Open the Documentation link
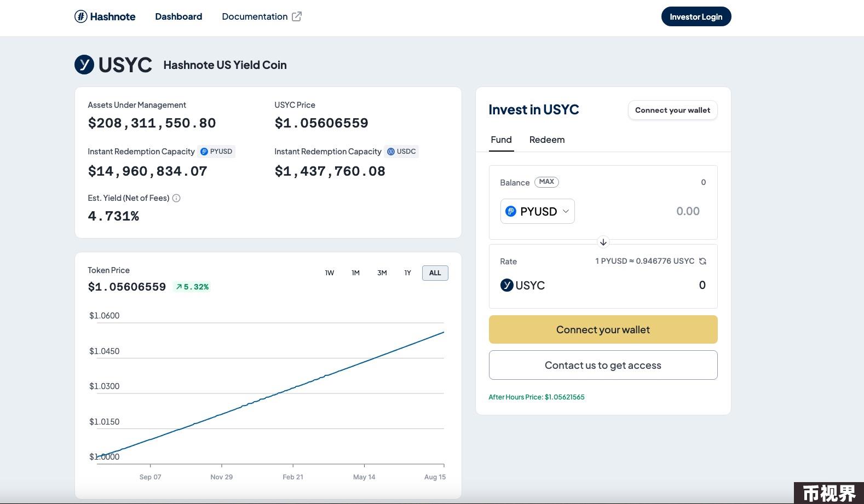 tap(255, 16)
